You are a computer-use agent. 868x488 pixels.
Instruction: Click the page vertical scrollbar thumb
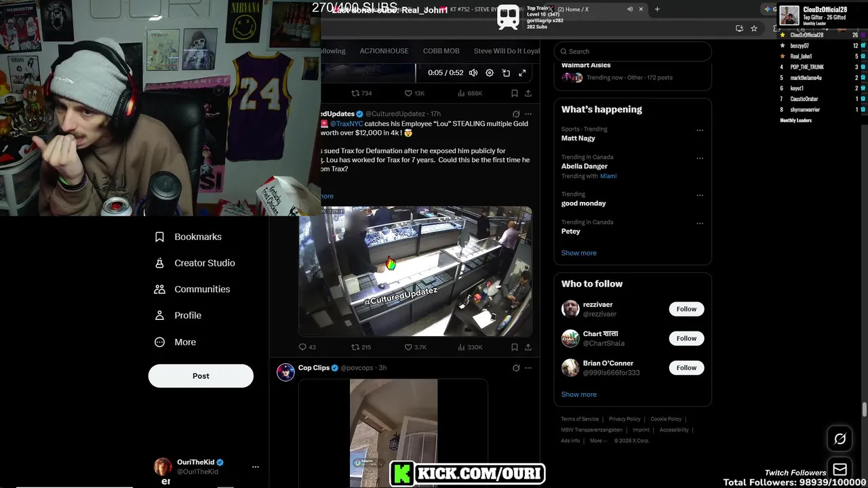pos(864,410)
